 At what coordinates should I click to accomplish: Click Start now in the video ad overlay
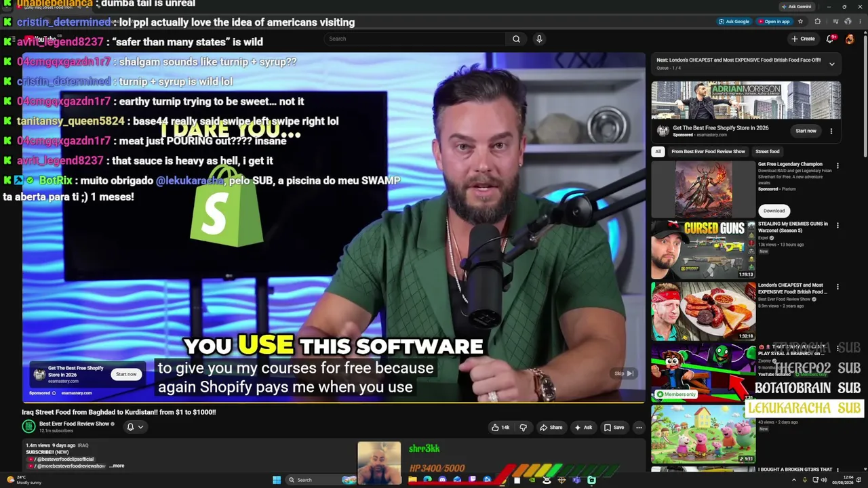tap(126, 374)
